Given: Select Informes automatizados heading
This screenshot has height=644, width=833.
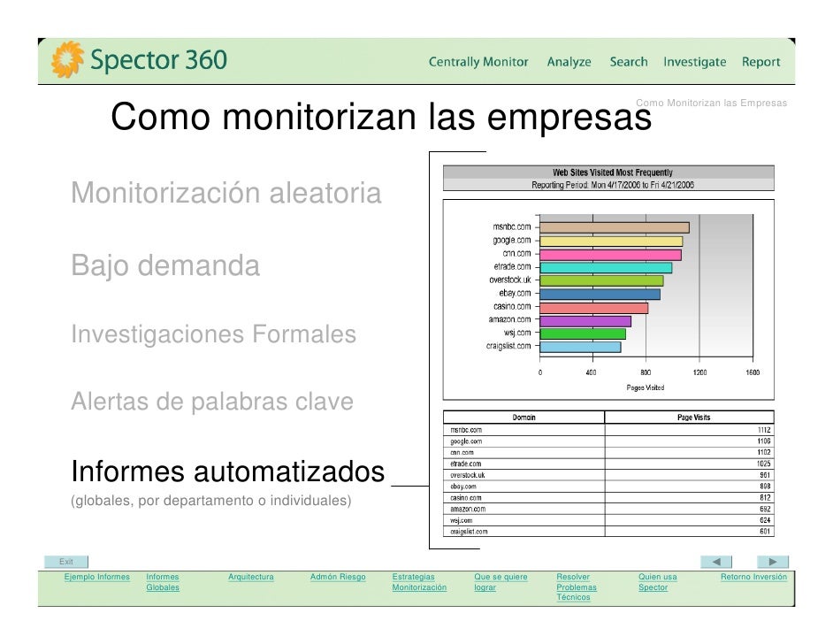Looking at the screenshot, I should pyautogui.click(x=228, y=471).
